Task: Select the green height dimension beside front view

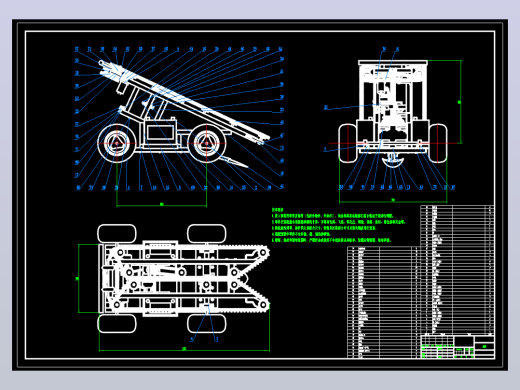Action: point(460,102)
